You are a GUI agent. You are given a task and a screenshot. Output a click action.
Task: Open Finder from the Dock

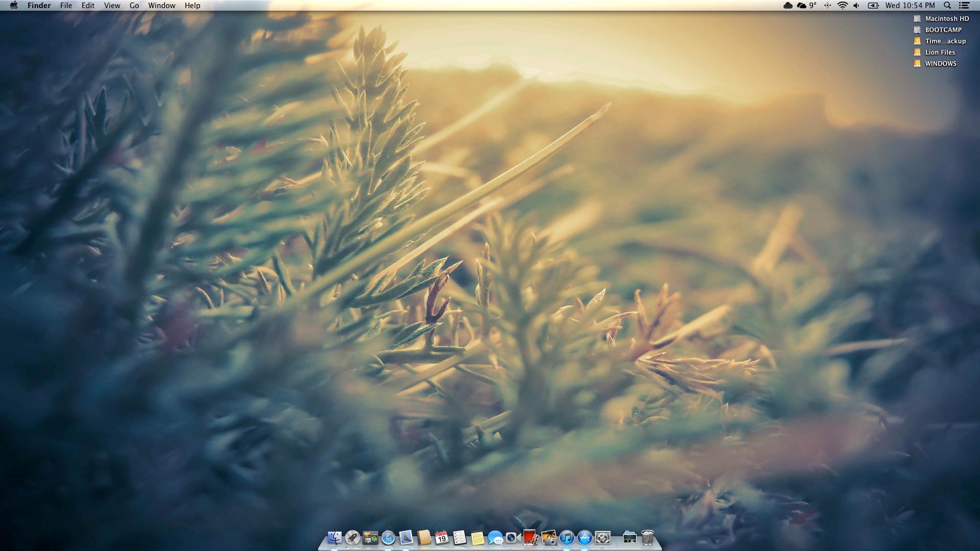tap(334, 537)
